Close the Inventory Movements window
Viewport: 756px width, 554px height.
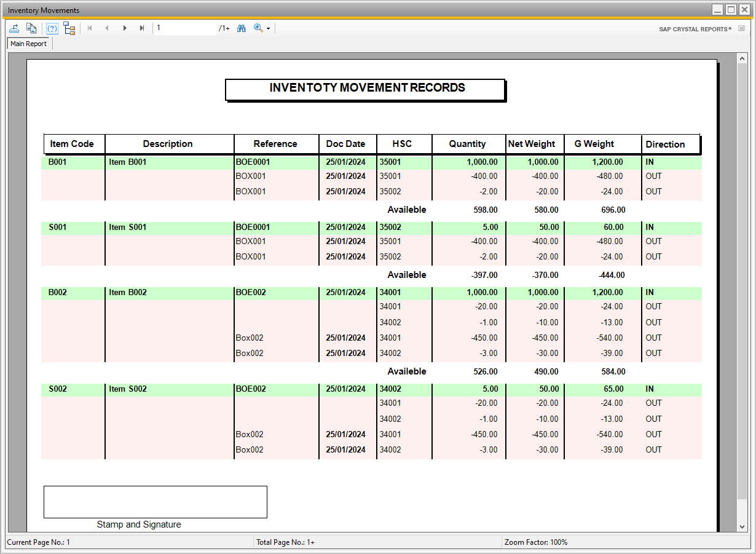pos(744,10)
